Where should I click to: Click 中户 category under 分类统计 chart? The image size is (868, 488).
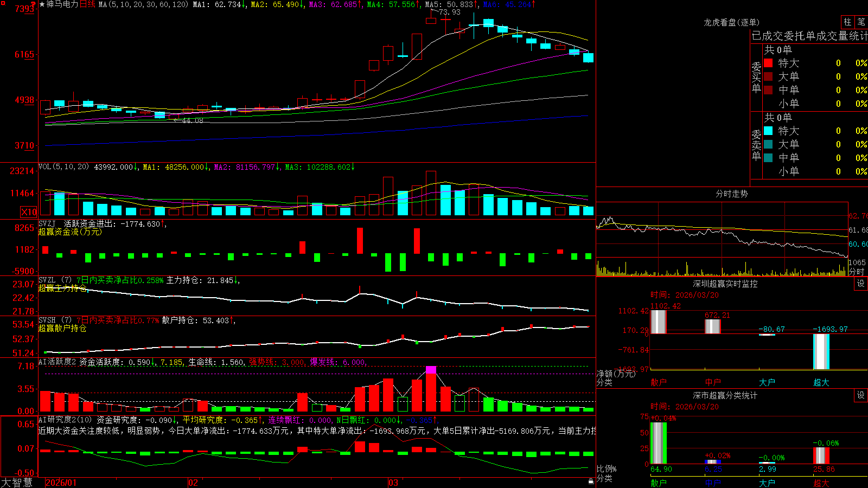point(713,483)
